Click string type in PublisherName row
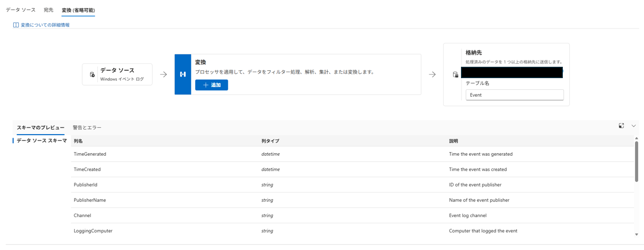The image size is (644, 250). pyautogui.click(x=267, y=200)
